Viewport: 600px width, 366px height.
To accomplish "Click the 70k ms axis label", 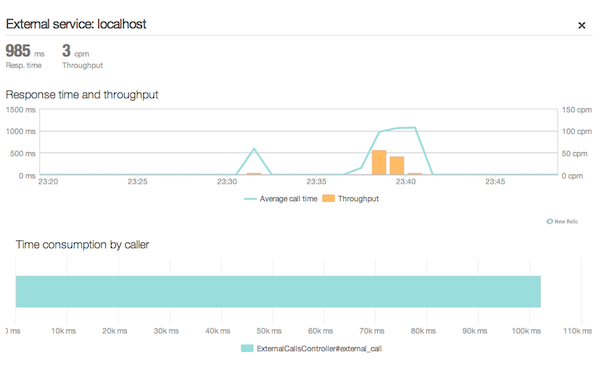I will [x=372, y=331].
